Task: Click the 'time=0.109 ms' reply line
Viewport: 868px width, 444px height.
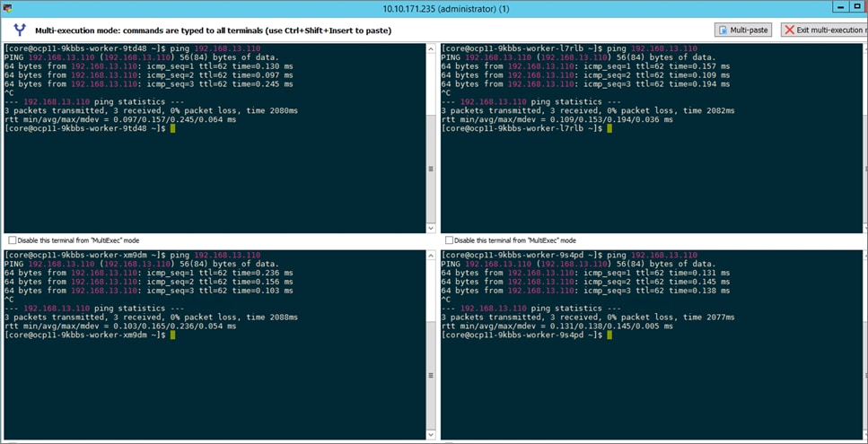Action: pos(585,75)
